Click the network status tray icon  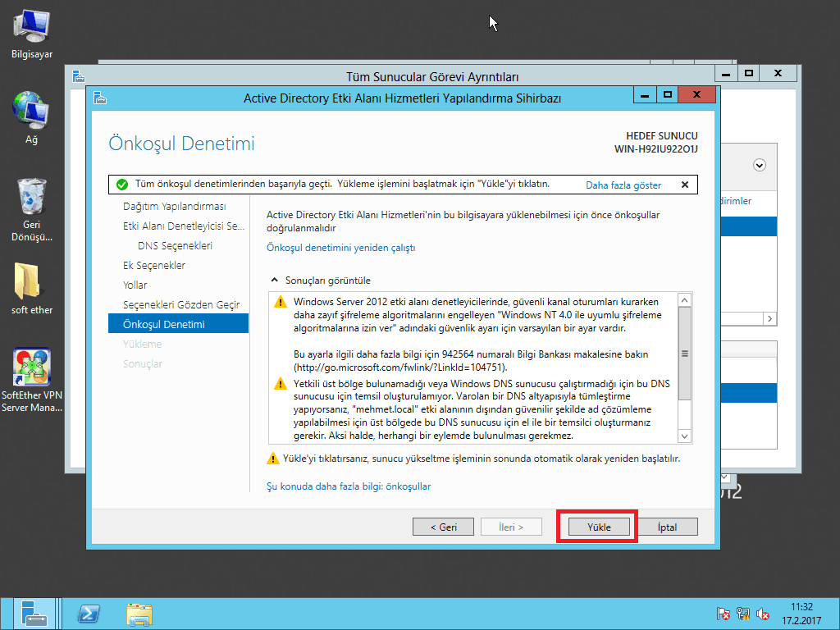[743, 614]
